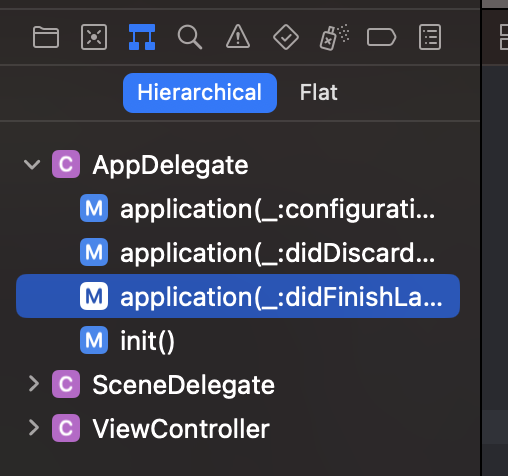This screenshot has width=508, height=476.
Task: Select the Symbol navigator icon
Action: point(142,37)
